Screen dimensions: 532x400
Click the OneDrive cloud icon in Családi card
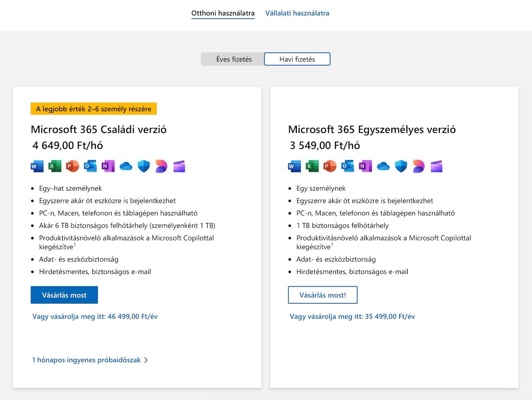[126, 166]
